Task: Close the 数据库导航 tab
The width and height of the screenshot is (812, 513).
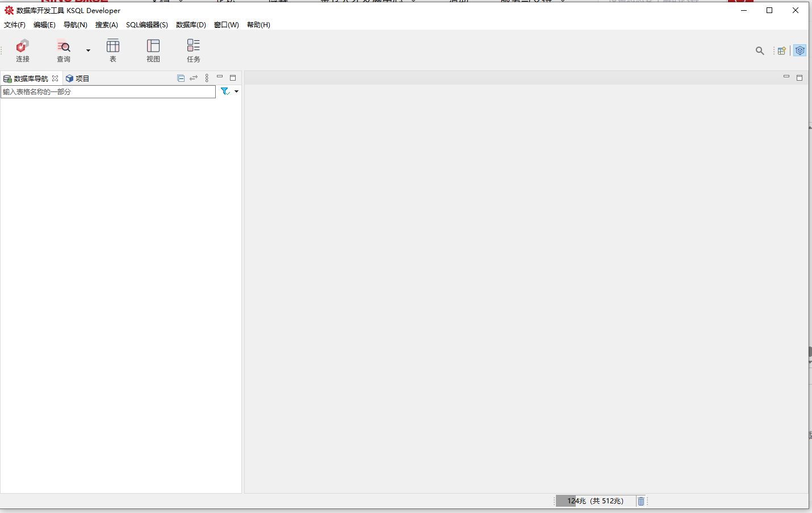Action: 55,78
